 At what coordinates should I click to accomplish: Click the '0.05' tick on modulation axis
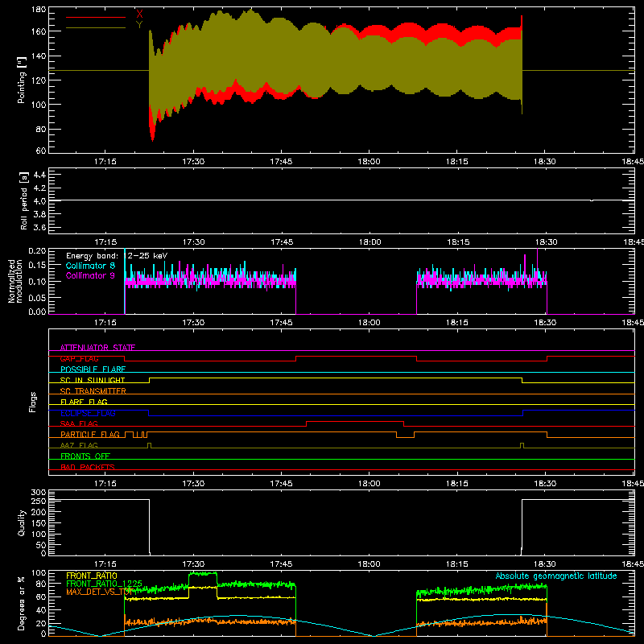37,297
